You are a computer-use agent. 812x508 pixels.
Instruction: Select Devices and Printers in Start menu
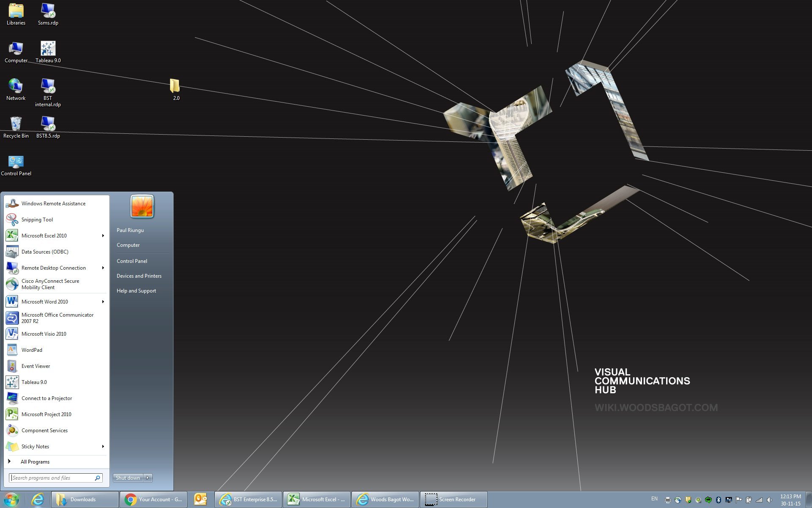139,276
